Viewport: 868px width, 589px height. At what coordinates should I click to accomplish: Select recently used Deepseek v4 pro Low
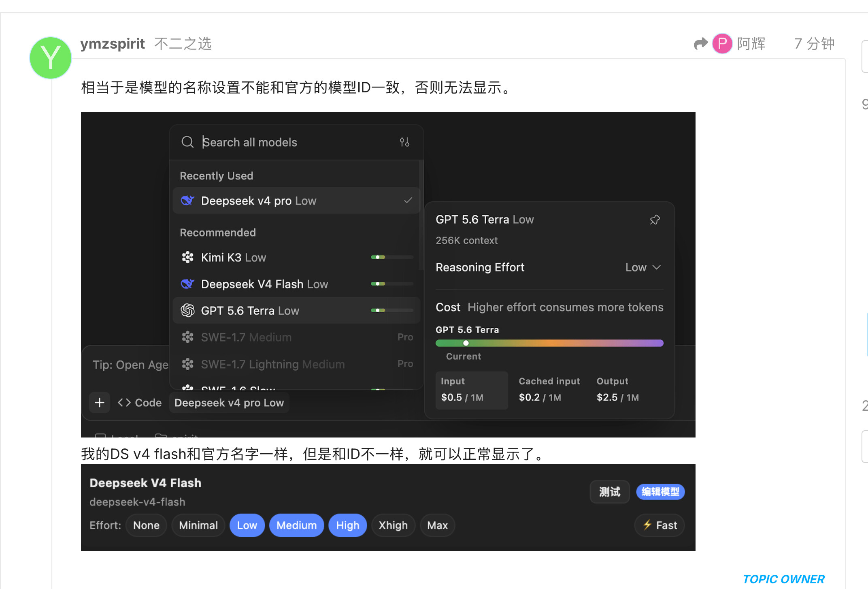click(296, 201)
